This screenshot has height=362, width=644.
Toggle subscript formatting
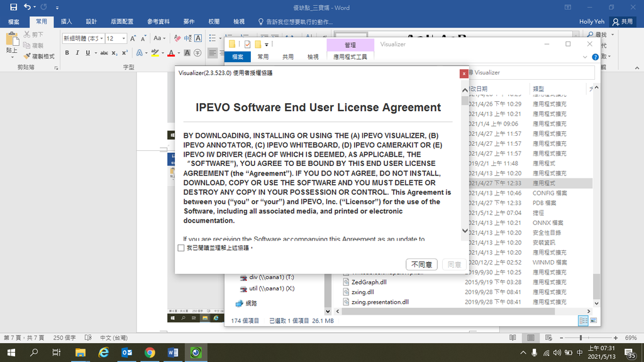114,53
